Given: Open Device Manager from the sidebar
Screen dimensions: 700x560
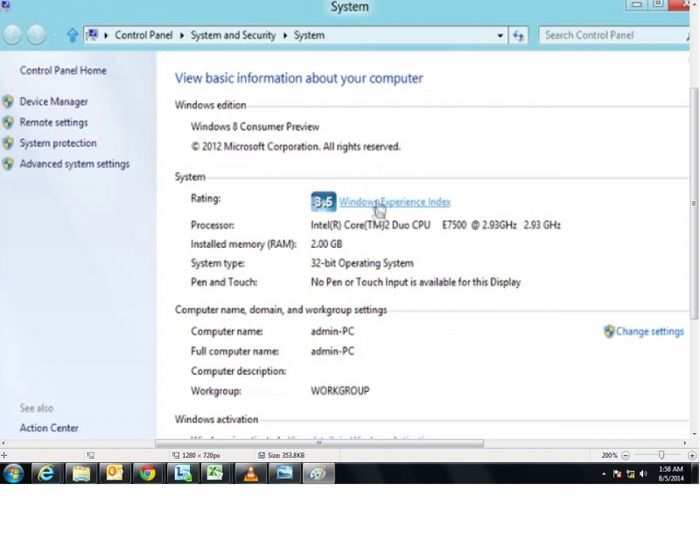Looking at the screenshot, I should coord(54,101).
